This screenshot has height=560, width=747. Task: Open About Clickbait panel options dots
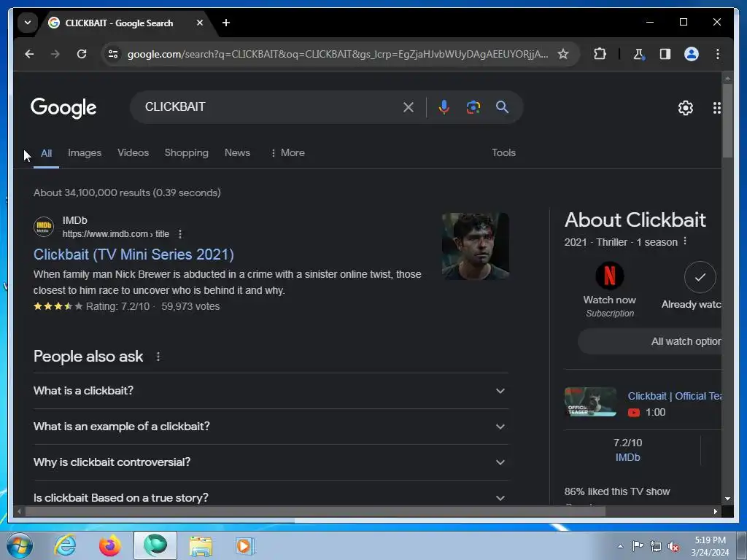coord(685,241)
